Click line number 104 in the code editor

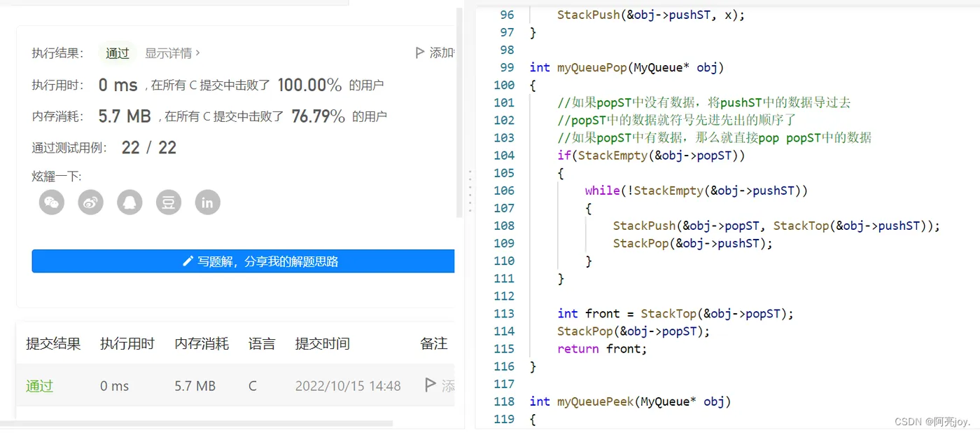pyautogui.click(x=504, y=155)
